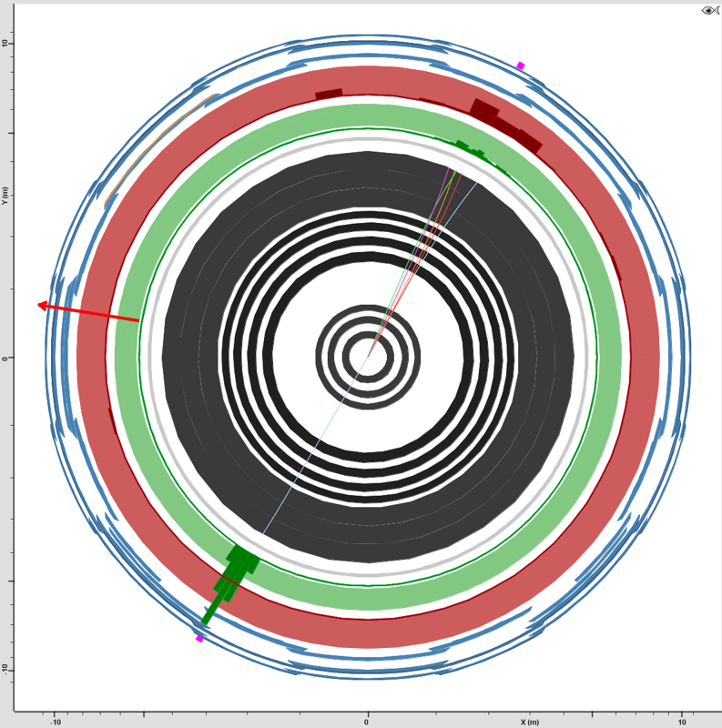
Task: Click the interaction vertex at detector center
Action: pos(369,350)
